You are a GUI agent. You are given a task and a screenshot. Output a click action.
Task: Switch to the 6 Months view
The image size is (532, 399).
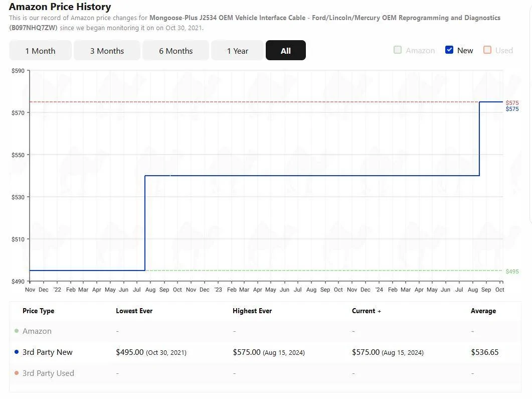coord(175,50)
